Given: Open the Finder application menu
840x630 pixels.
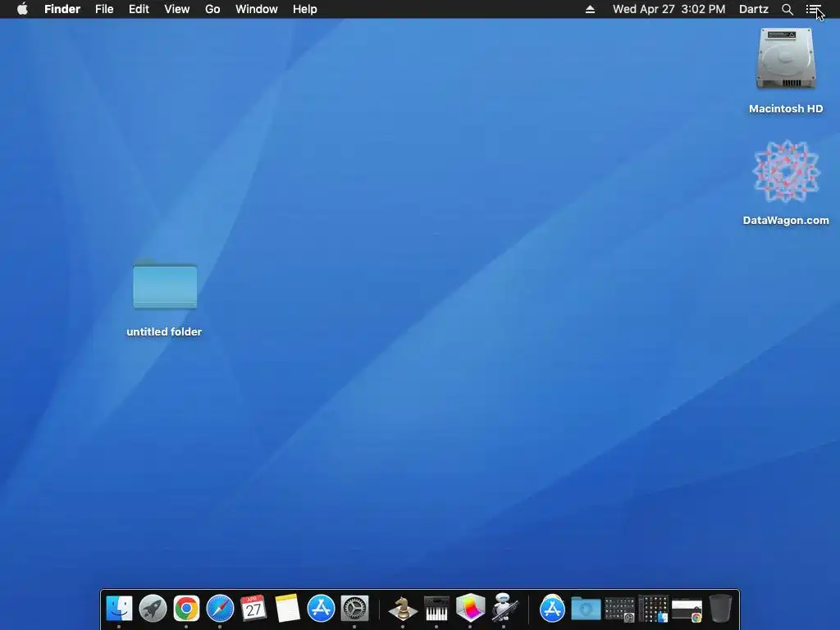Looking at the screenshot, I should pos(62,9).
